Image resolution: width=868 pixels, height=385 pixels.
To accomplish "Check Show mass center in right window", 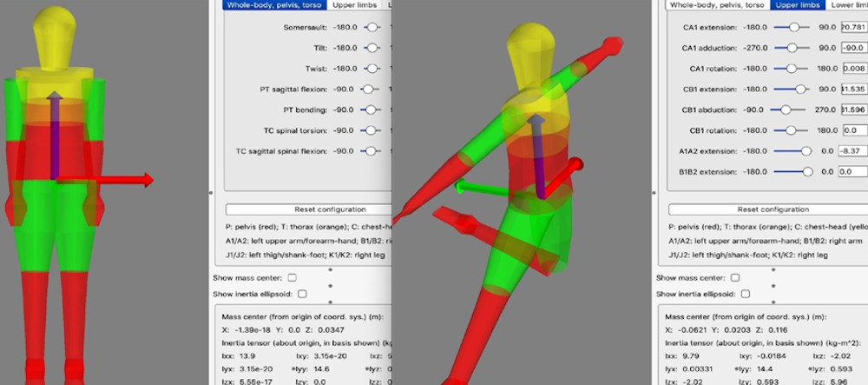I will point(734,277).
